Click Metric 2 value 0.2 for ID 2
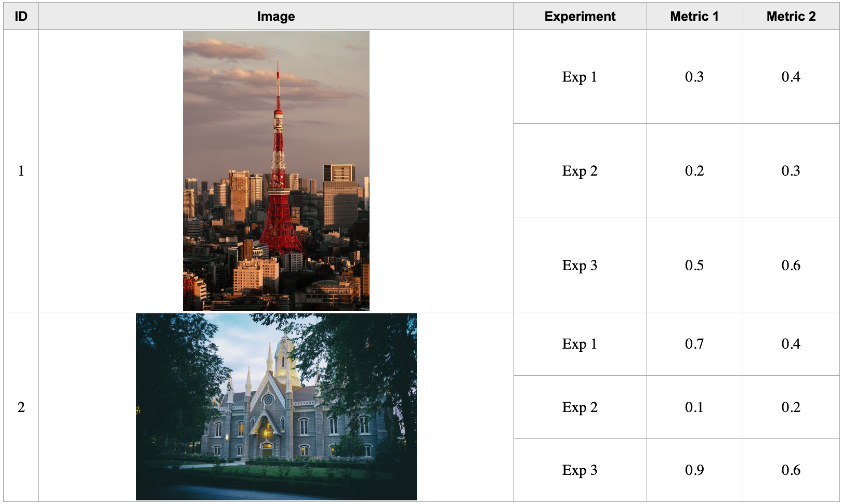 click(x=791, y=407)
